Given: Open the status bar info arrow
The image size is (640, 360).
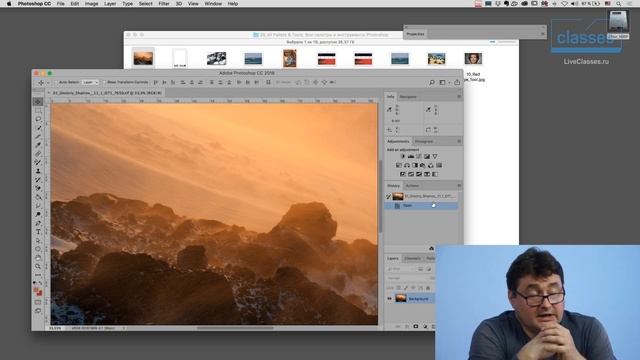Looking at the screenshot, I should pyautogui.click(x=124, y=328).
